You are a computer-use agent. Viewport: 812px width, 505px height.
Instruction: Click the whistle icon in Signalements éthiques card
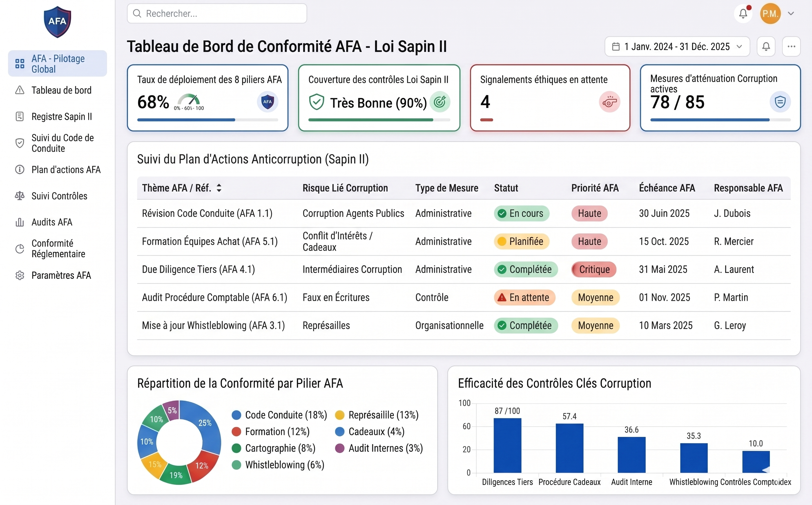pyautogui.click(x=610, y=102)
